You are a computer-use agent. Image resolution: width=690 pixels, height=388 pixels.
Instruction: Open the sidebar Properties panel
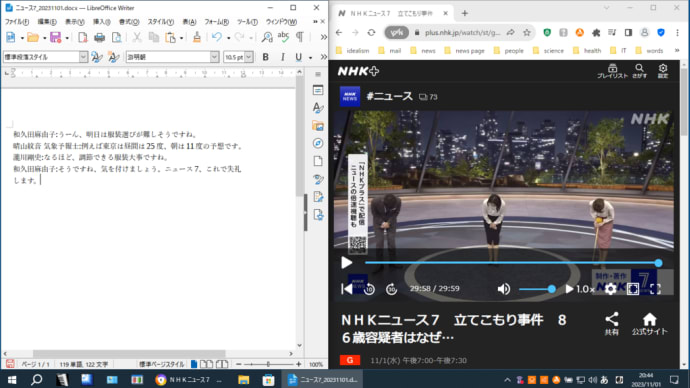[x=318, y=90]
